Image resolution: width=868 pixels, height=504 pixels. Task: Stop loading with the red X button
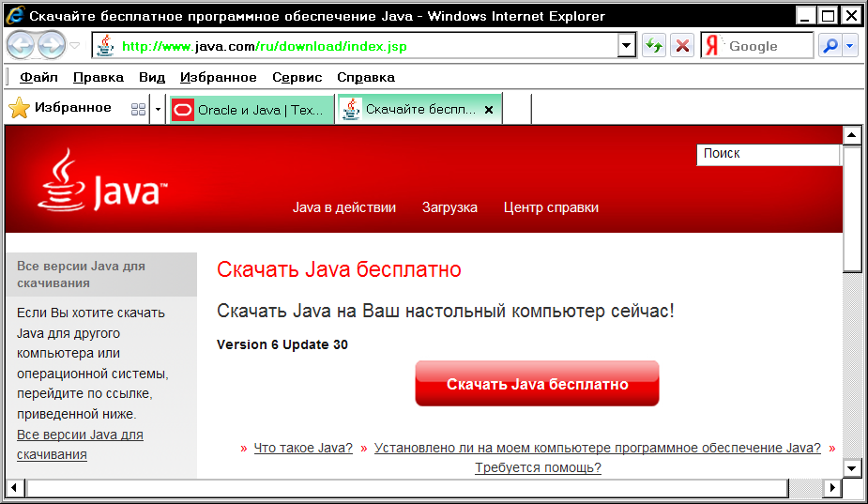pyautogui.click(x=682, y=46)
